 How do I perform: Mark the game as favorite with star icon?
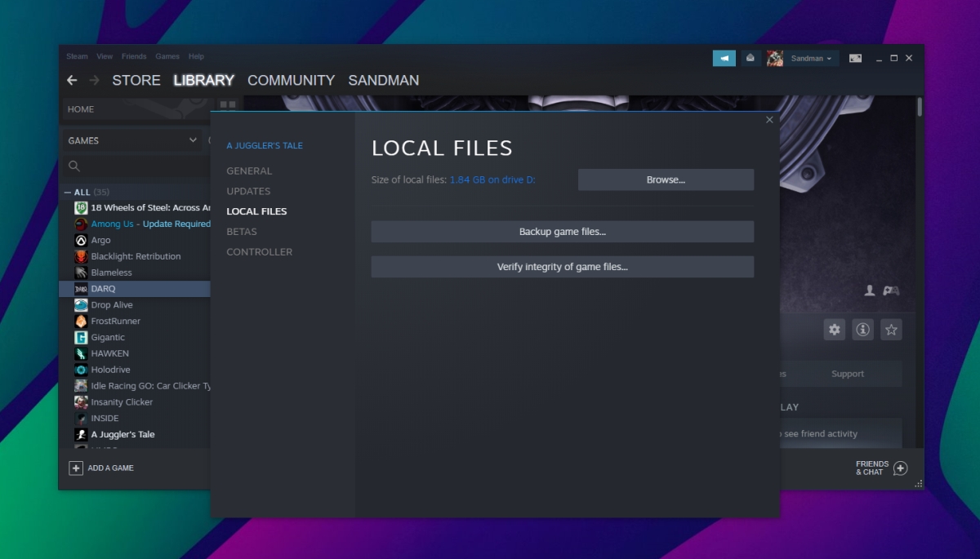tap(891, 330)
